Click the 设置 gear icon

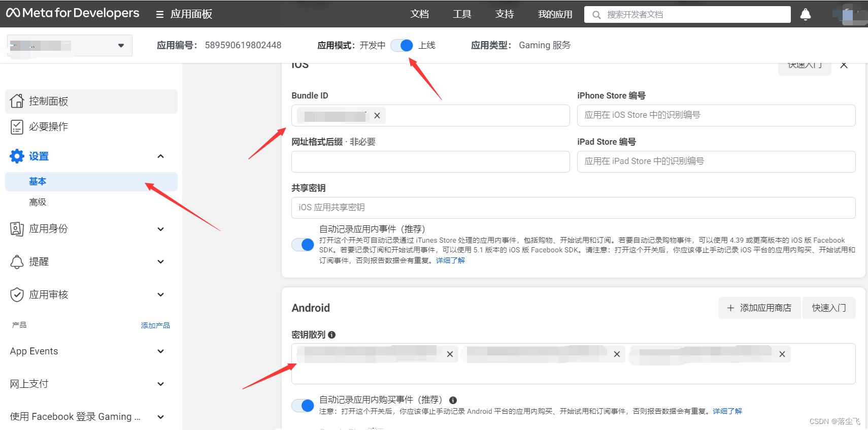click(17, 156)
